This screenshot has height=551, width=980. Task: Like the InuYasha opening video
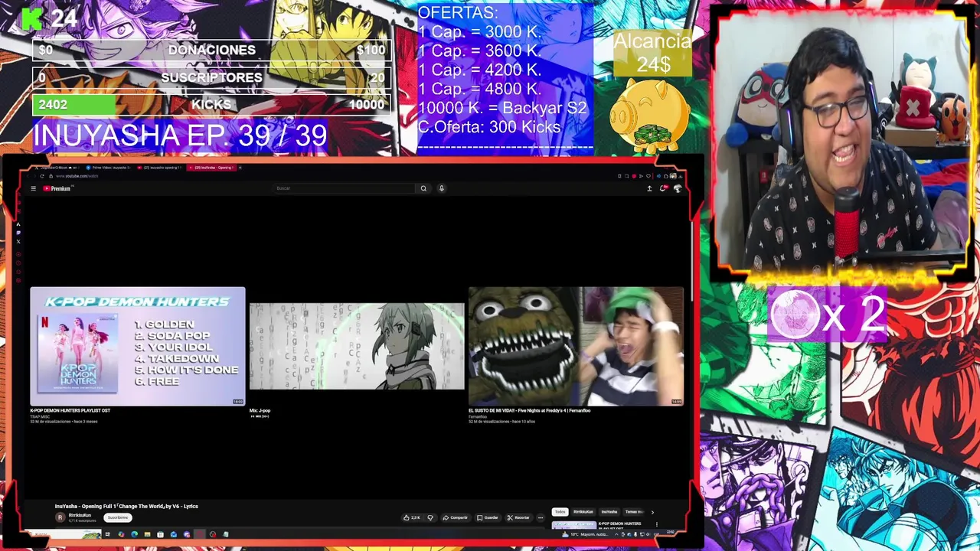[x=411, y=517]
